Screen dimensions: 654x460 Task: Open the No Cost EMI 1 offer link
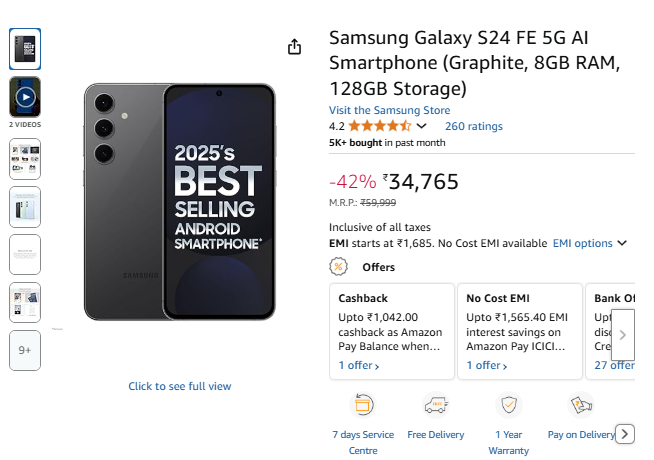(487, 366)
